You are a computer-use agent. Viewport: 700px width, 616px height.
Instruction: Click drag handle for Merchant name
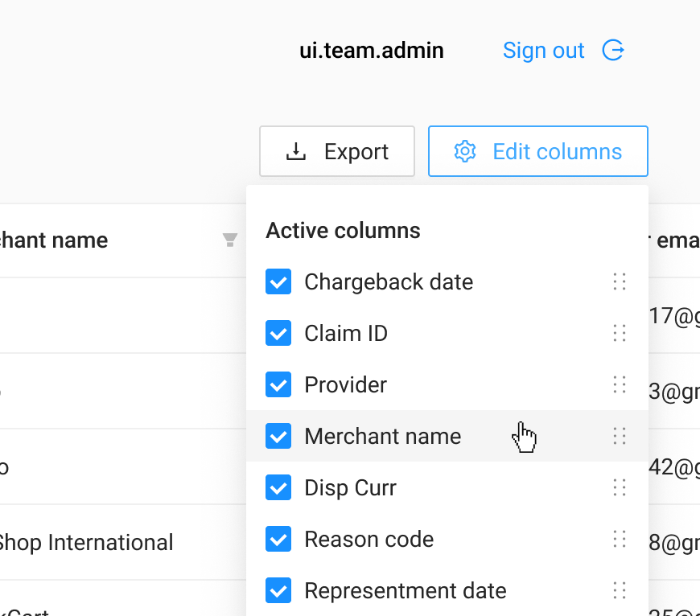point(620,436)
